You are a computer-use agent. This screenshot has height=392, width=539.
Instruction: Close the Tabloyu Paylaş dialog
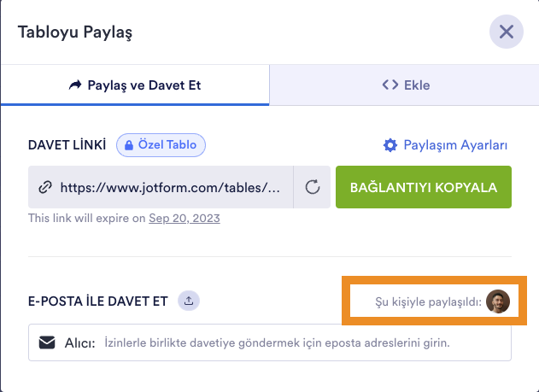click(x=506, y=33)
